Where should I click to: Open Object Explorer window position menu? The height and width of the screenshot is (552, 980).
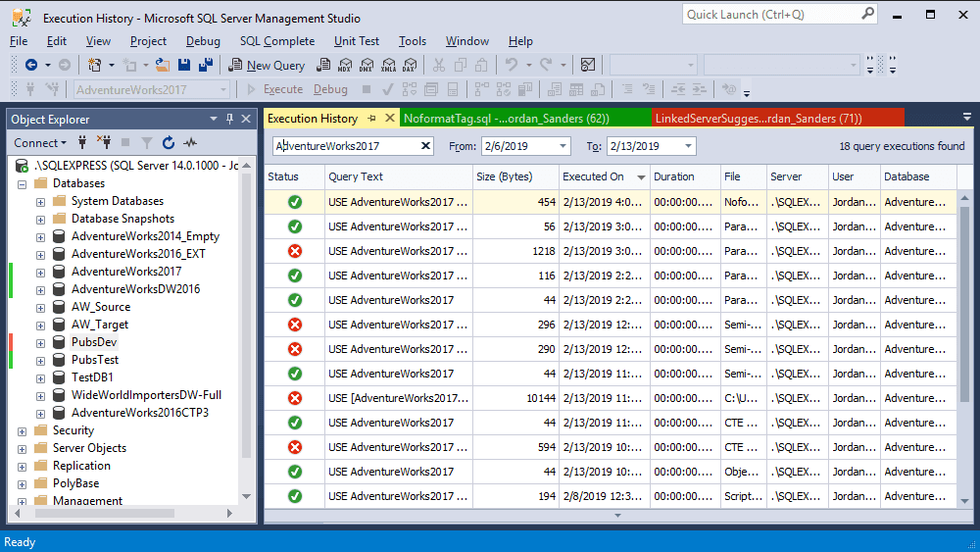click(x=213, y=119)
